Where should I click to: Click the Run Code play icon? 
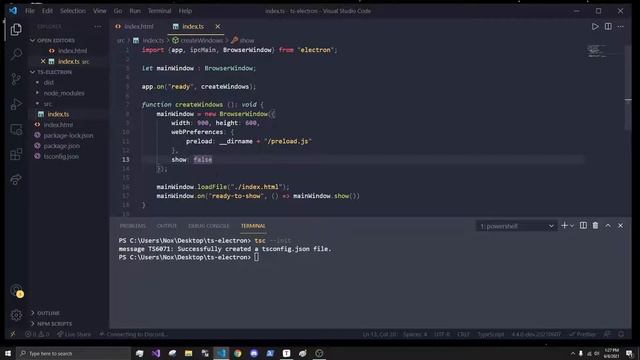click(x=595, y=27)
